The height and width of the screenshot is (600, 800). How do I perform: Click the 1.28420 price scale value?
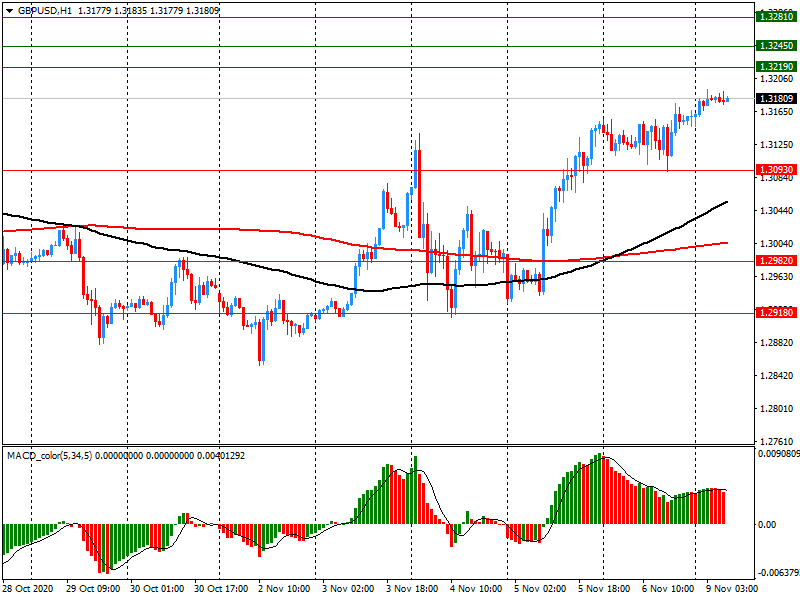click(x=777, y=376)
